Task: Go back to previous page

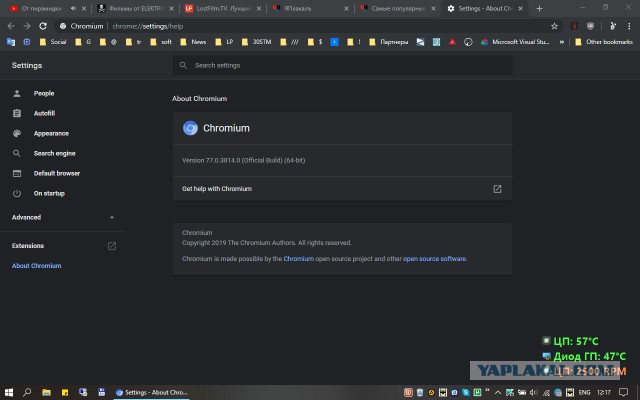Action: [11, 26]
